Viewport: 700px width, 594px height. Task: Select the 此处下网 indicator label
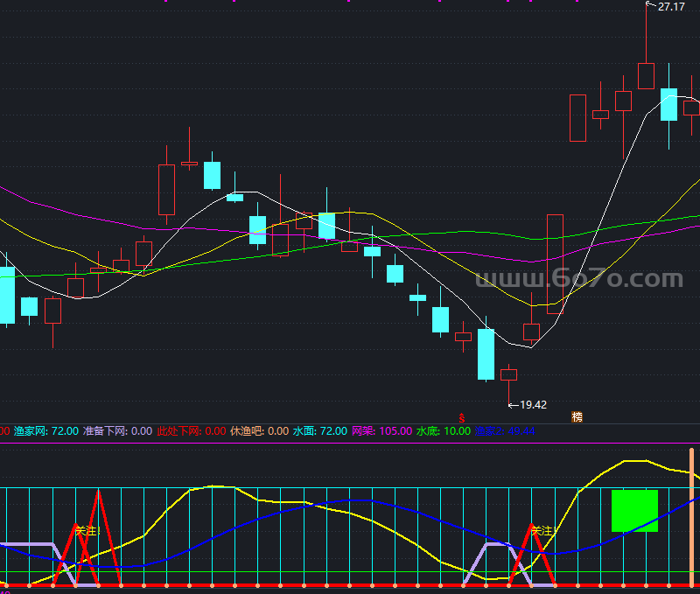click(192, 431)
